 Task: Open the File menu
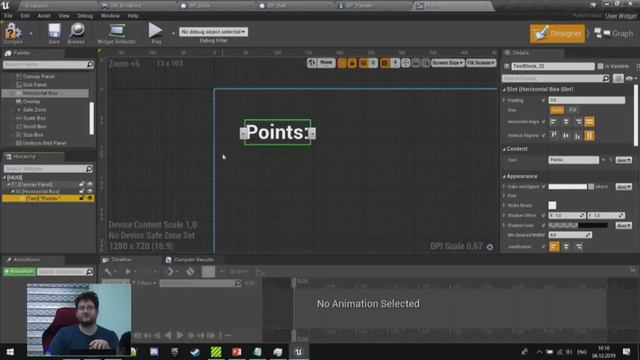(8, 16)
